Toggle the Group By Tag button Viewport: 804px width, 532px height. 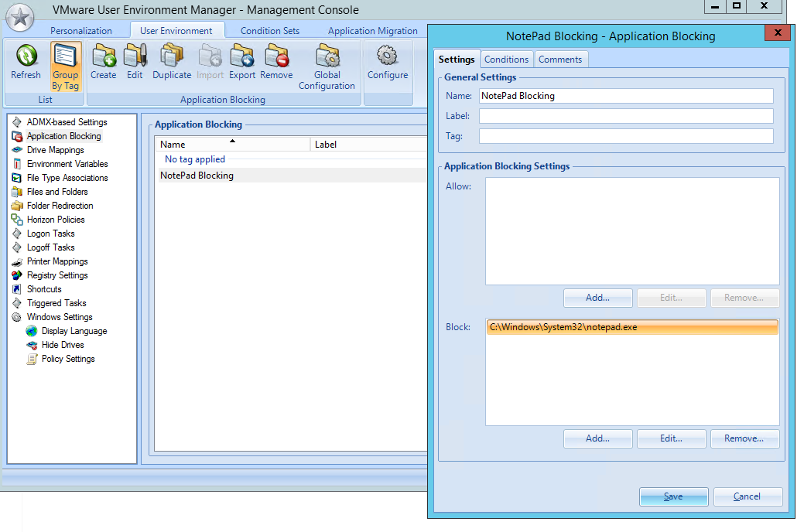click(66, 66)
